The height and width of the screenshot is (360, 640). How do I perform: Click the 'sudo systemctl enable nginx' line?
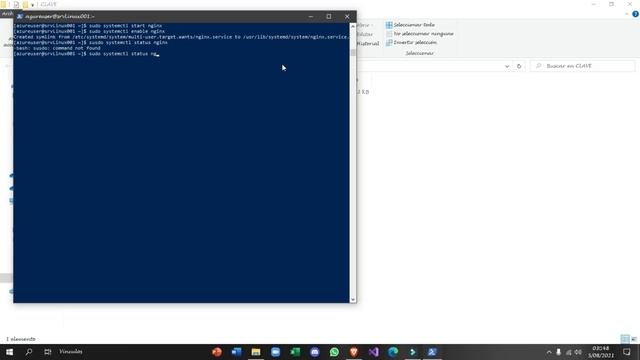[x=89, y=31]
